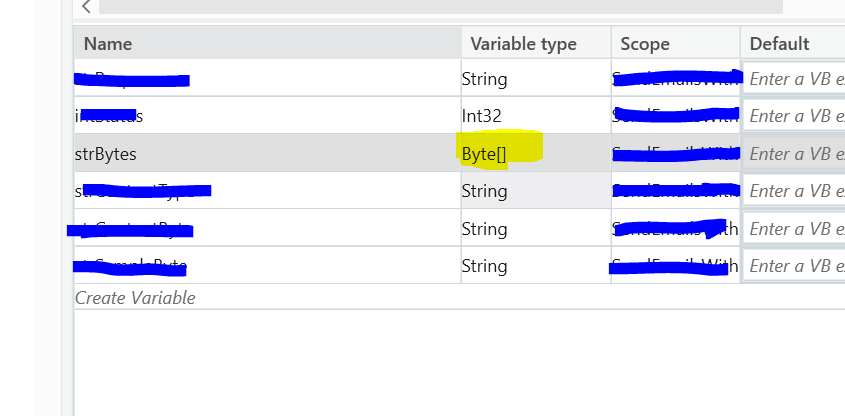Click the left scroll arrow above the table
The width and height of the screenshot is (845, 416).
coord(86,7)
